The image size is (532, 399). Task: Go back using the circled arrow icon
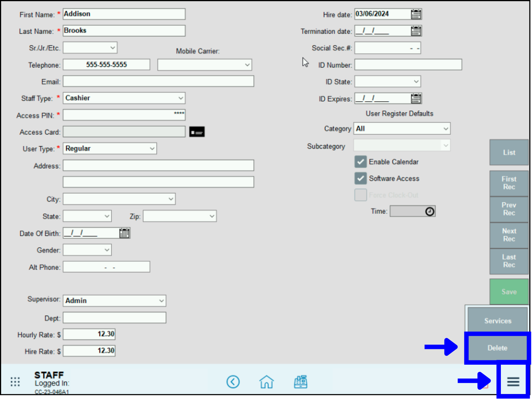(x=233, y=382)
